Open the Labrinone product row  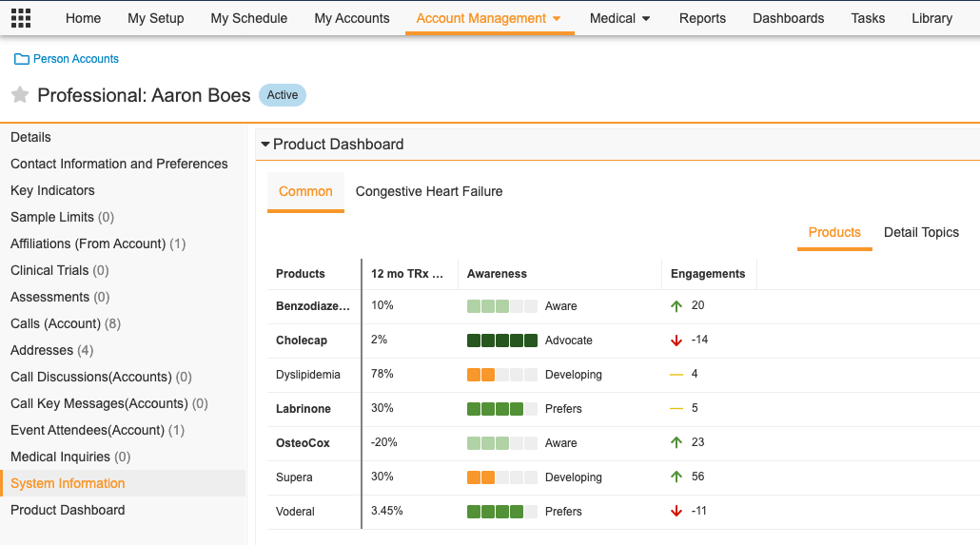tap(304, 409)
